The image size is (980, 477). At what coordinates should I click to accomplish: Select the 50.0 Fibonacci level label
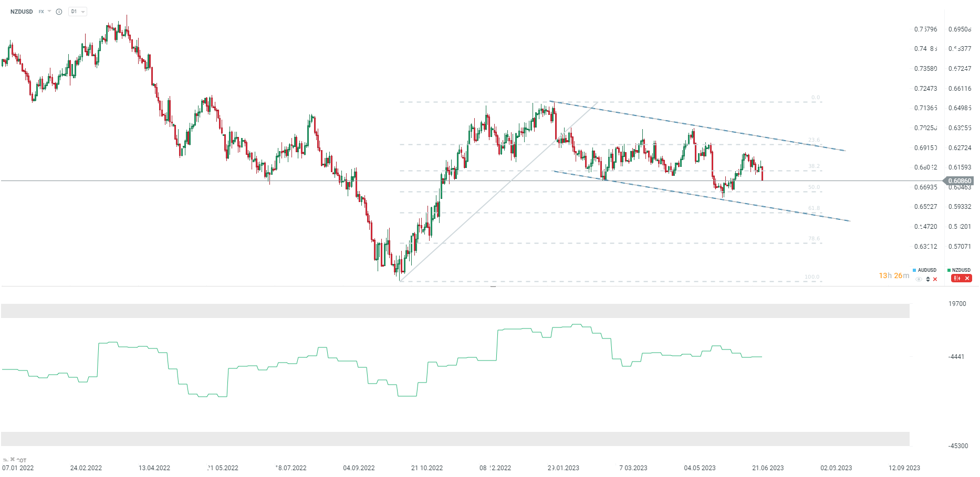(814, 187)
